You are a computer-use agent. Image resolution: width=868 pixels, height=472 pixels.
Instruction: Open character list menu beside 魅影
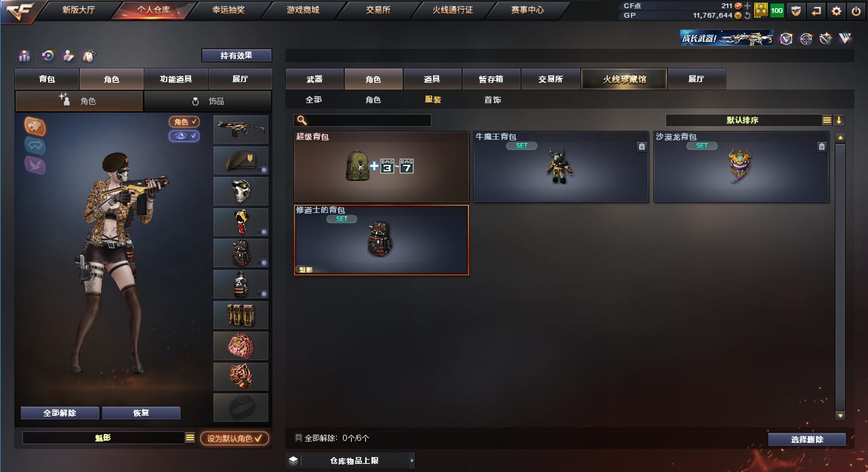coord(190,438)
